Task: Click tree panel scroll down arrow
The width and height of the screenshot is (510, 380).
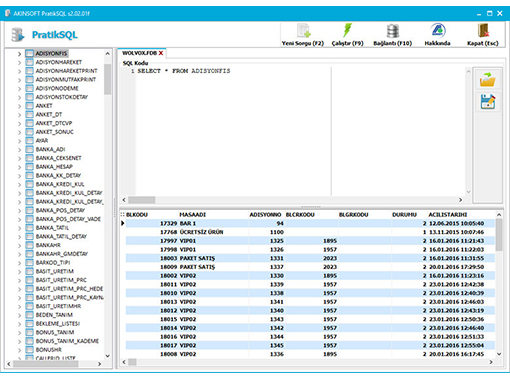Action: (x=107, y=356)
